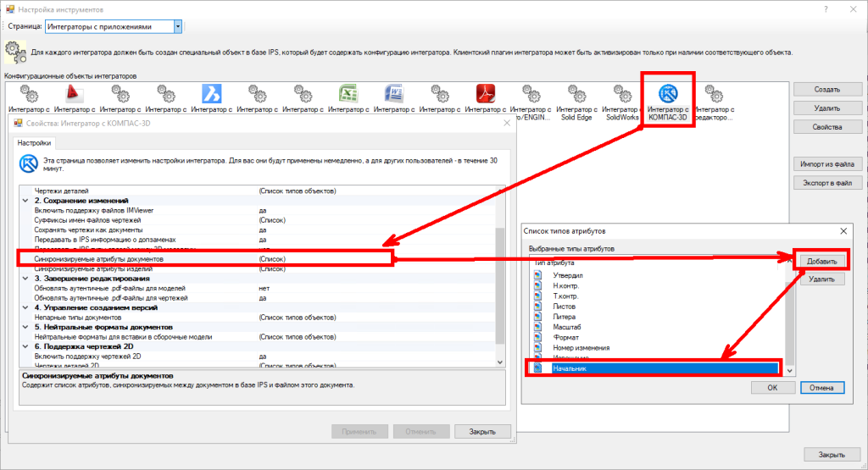Screen dimensions: 868x470
Task: Select the Excel integrator icon
Action: (348, 93)
